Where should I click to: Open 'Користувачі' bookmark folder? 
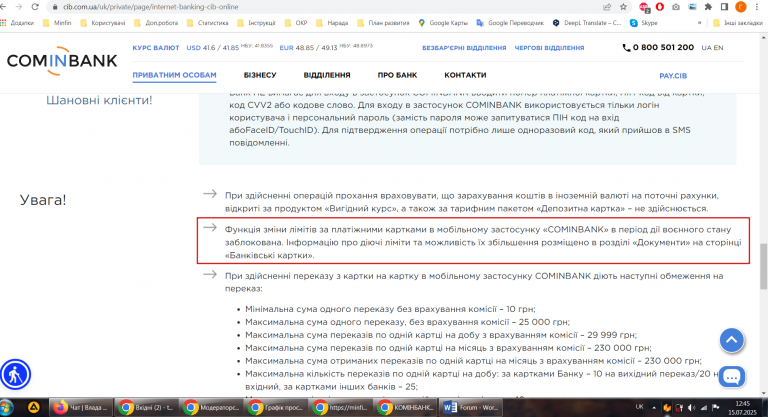click(103, 23)
